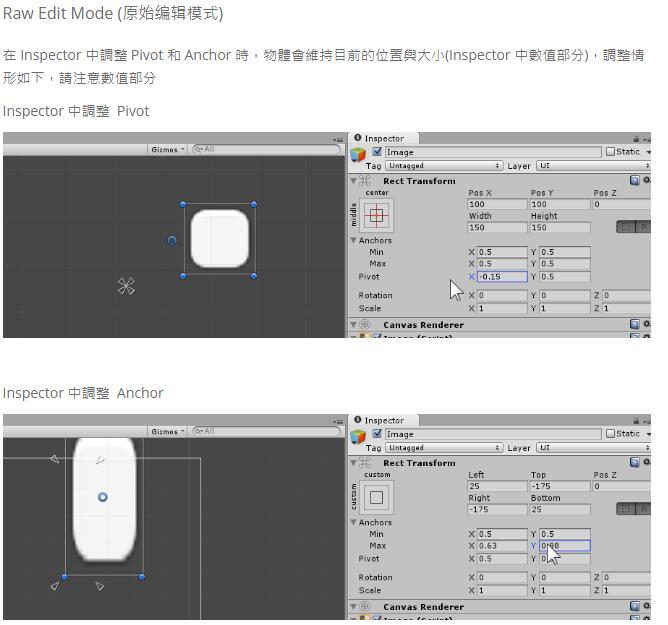Screen dimensions: 668x625
Task: Enable Static checkbox in bottom Inspector
Action: pyautogui.click(x=610, y=434)
